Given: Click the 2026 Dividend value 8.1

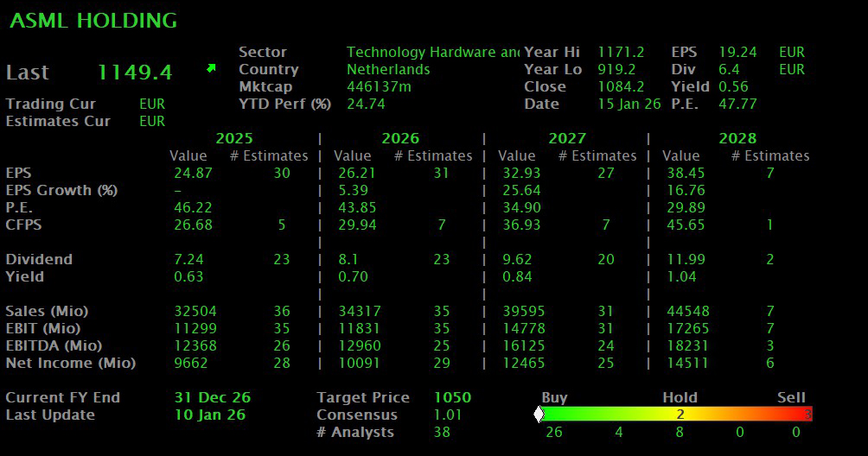Looking at the screenshot, I should pos(348,259).
